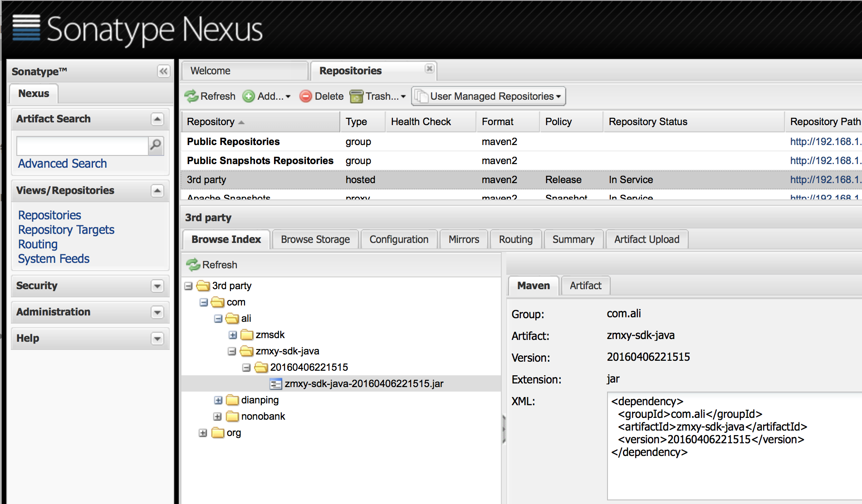Open the 3rd party repository path URL
Screen dimensions: 862x504
click(825, 180)
